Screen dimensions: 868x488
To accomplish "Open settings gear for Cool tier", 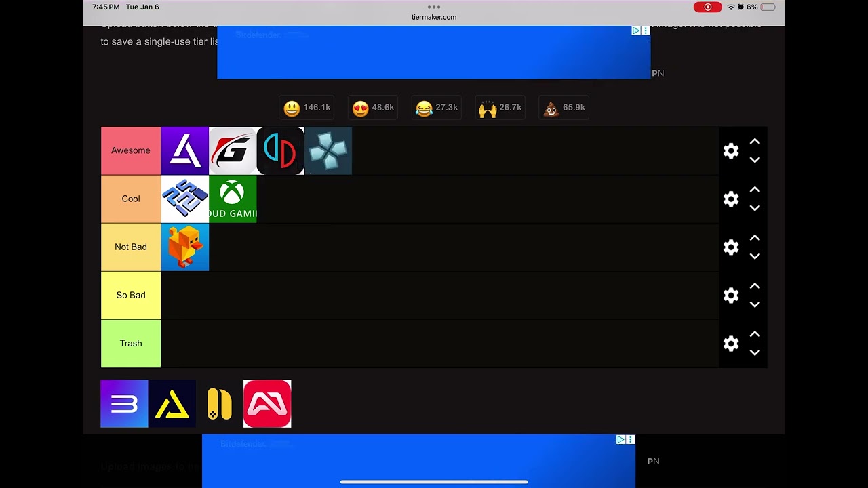I will 731,199.
